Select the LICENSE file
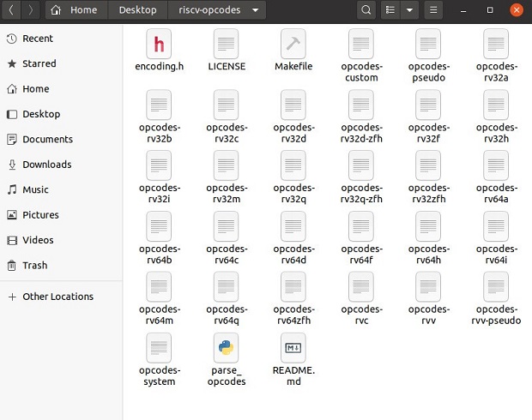This screenshot has width=532, height=420. tap(227, 44)
